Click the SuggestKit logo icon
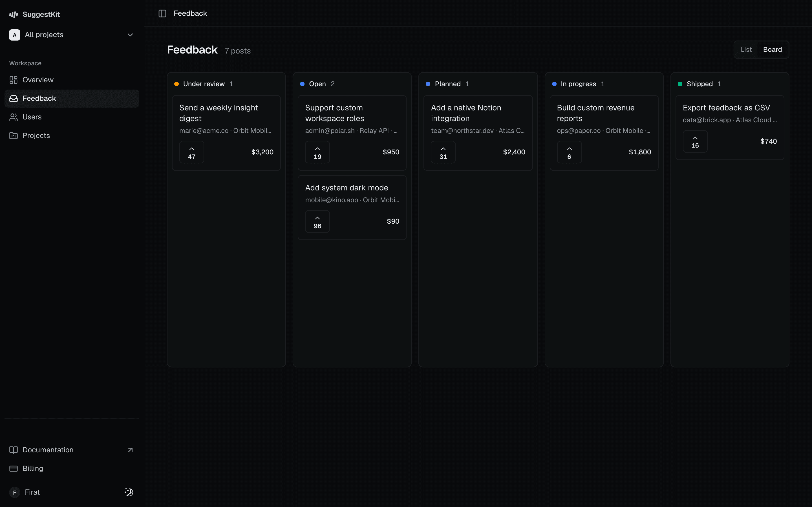Screen dimensions: 812x507 point(14,14)
